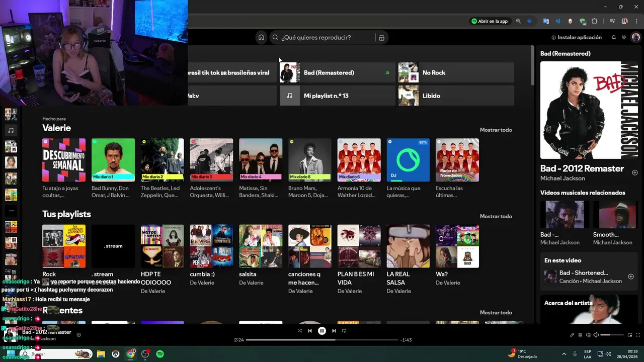Open Mi playlist n.° 13 tile
644x362 pixels.
pos(337,96)
